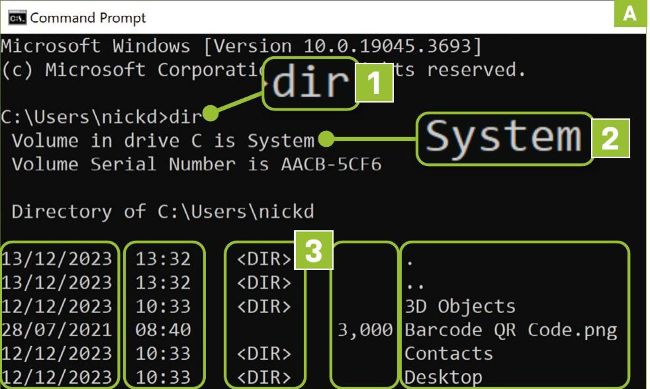Viewport: 650px width, 389px height.
Task: Click the Volume Serial Number AACB-5CF6 line
Action: (196, 164)
